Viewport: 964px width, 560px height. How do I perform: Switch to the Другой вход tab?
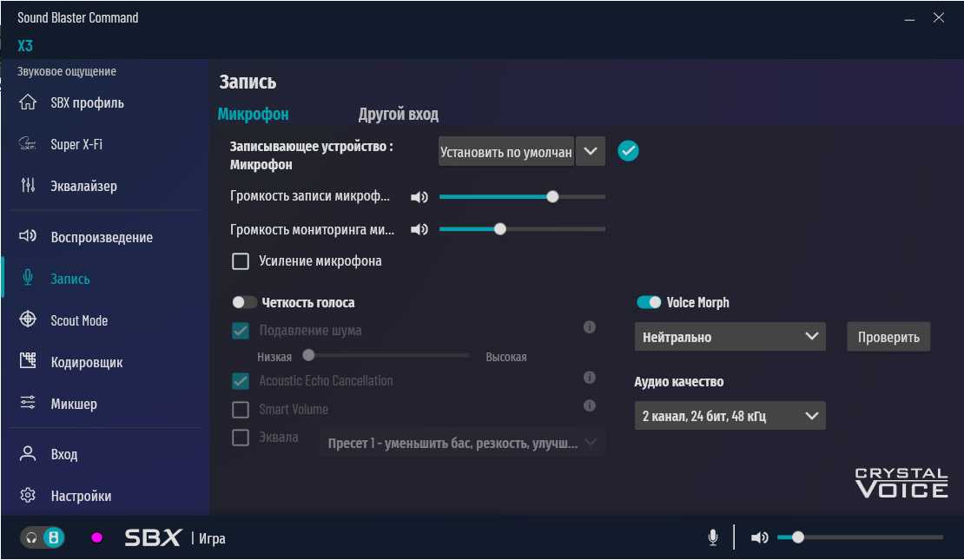point(398,114)
